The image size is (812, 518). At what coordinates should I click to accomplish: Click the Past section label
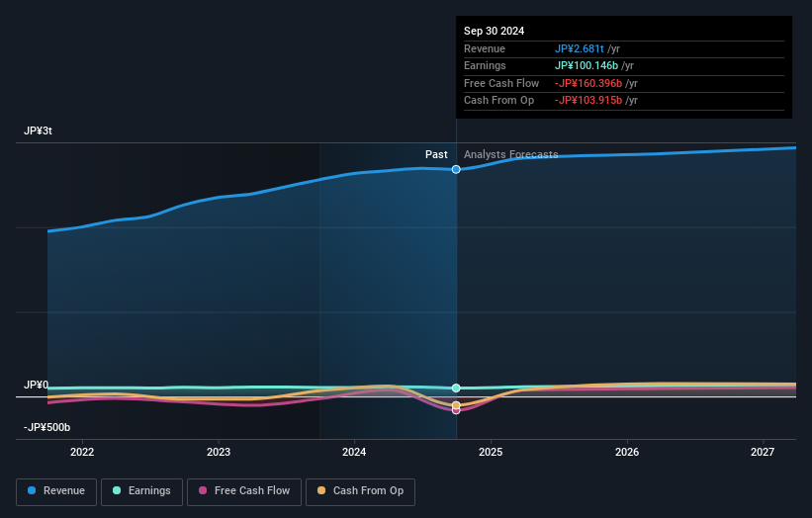pyautogui.click(x=436, y=154)
